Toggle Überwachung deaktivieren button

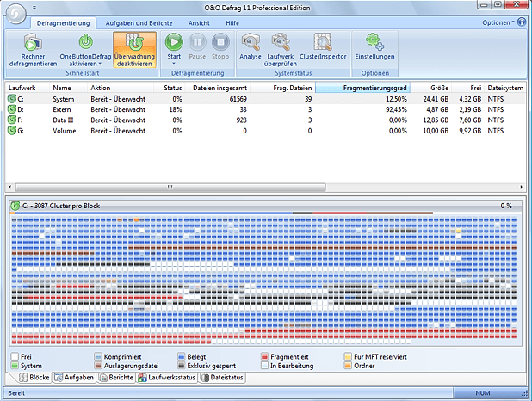point(134,50)
